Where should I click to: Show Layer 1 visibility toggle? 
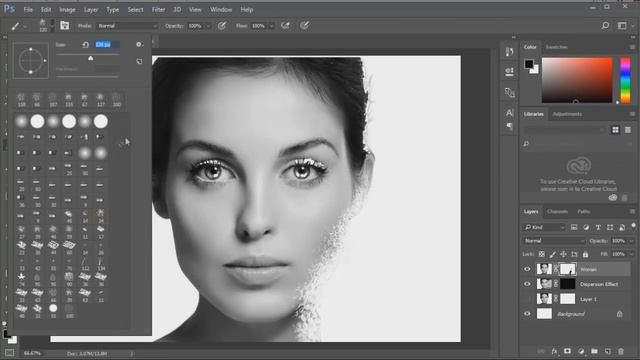(527, 299)
